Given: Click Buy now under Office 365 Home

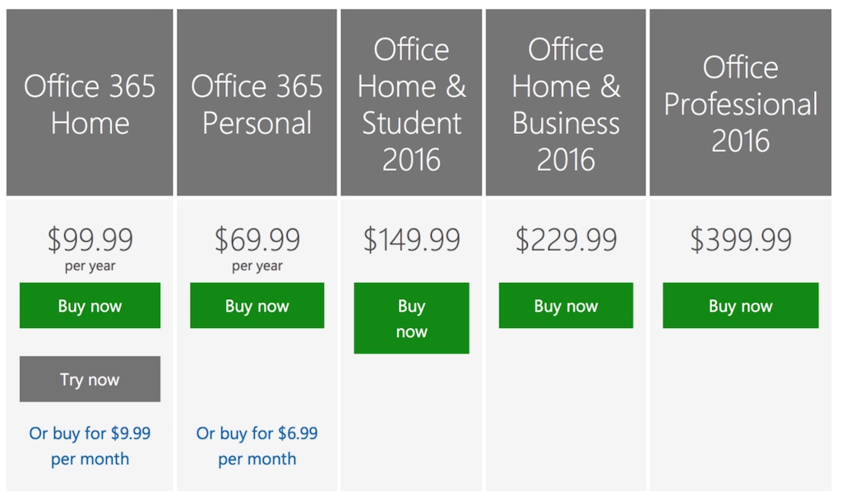Looking at the screenshot, I should coord(90,305).
